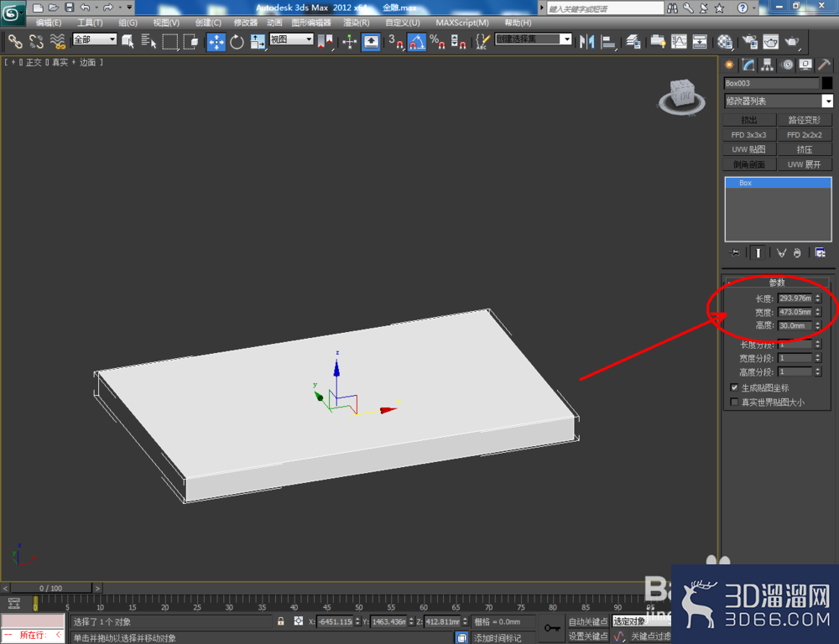Image resolution: width=839 pixels, height=644 pixels.
Task: Toggle Percent Snap
Action: coord(437,42)
